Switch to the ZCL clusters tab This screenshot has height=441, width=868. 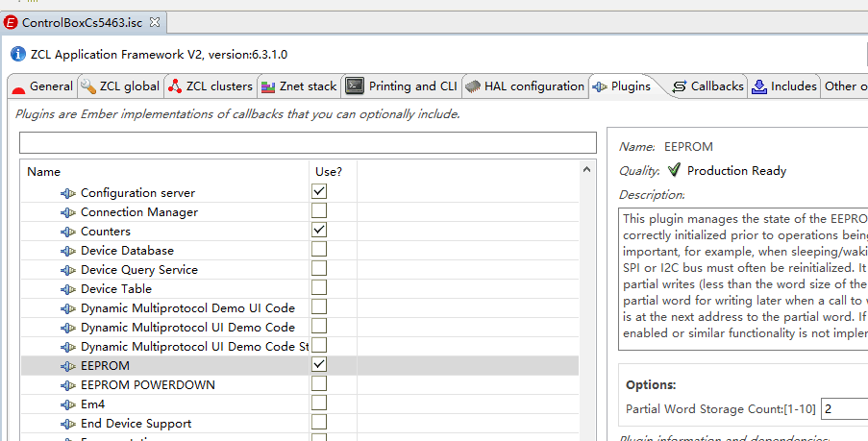pyautogui.click(x=211, y=86)
